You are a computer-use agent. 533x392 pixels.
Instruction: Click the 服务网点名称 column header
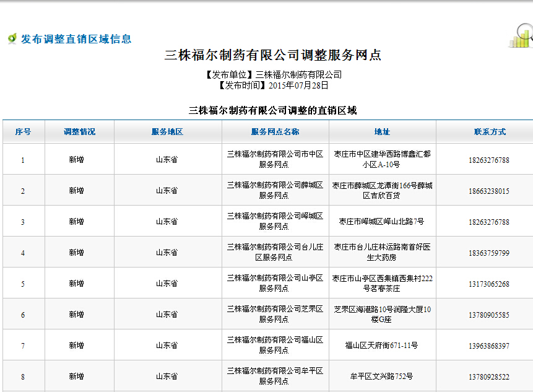[275, 131]
